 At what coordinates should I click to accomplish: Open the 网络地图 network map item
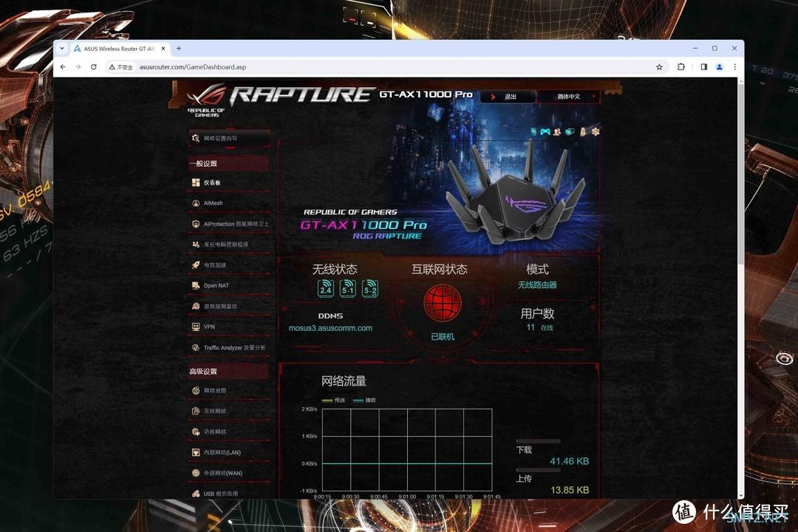229,390
